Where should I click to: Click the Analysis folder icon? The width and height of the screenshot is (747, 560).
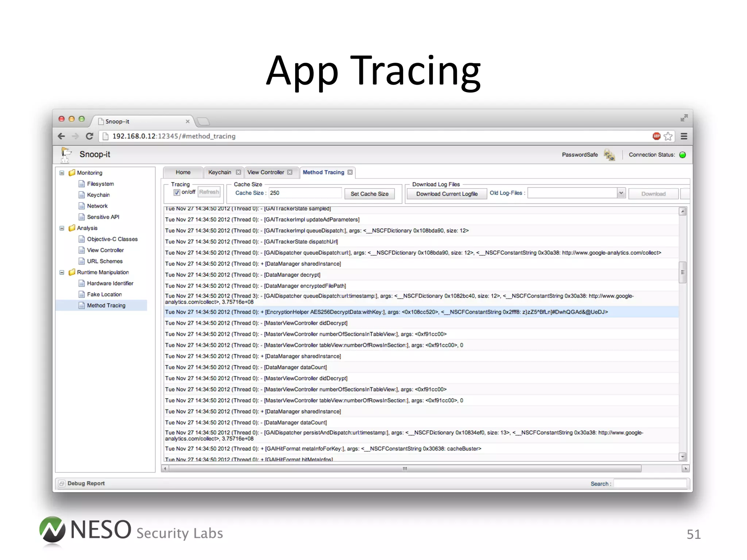click(x=72, y=228)
